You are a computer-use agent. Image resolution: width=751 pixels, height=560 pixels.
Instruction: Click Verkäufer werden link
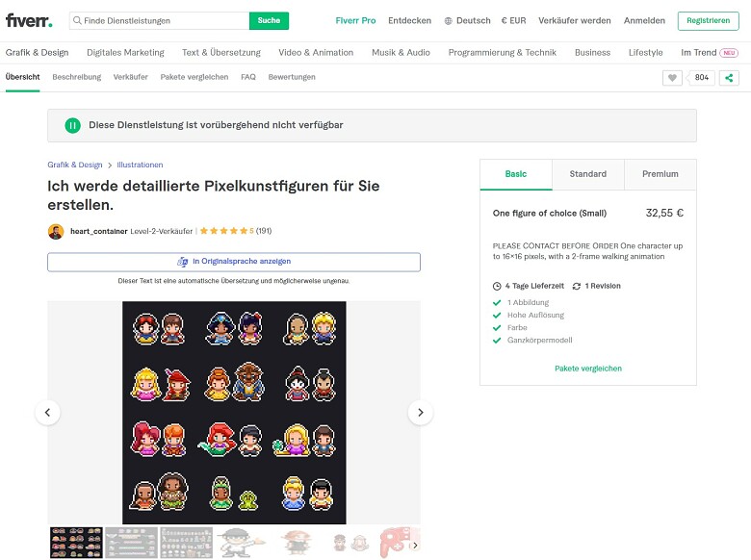coord(574,20)
